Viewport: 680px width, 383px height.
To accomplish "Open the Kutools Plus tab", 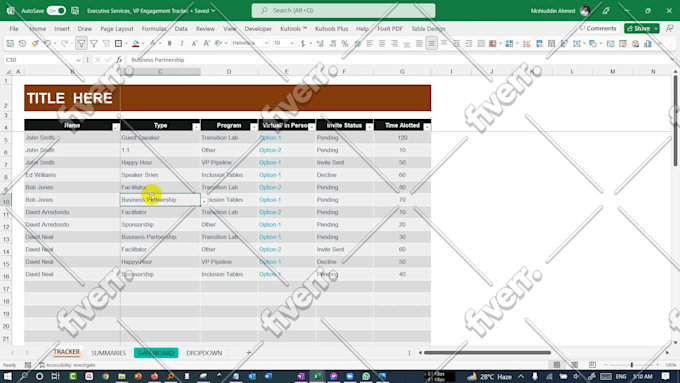I will [x=331, y=29].
